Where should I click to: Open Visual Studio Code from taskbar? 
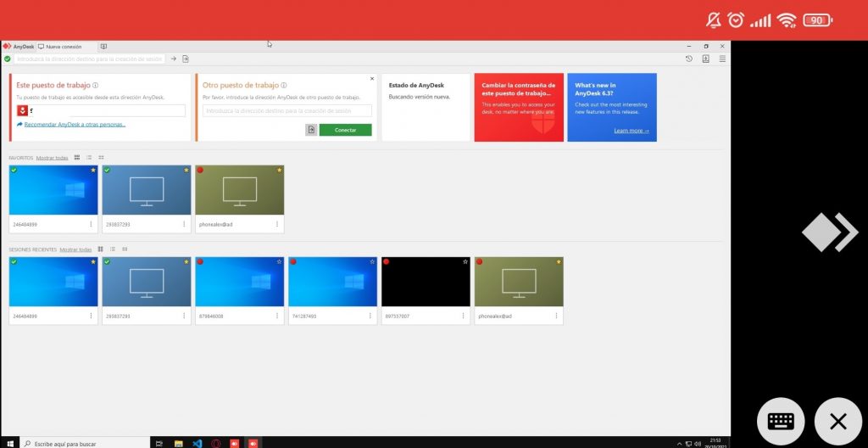tap(197, 443)
